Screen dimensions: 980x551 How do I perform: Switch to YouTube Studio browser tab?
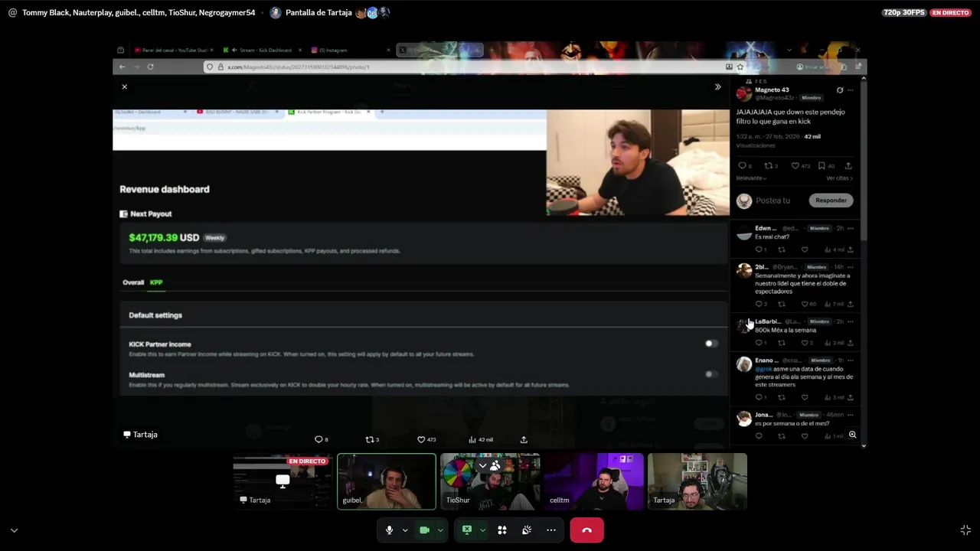[172, 50]
